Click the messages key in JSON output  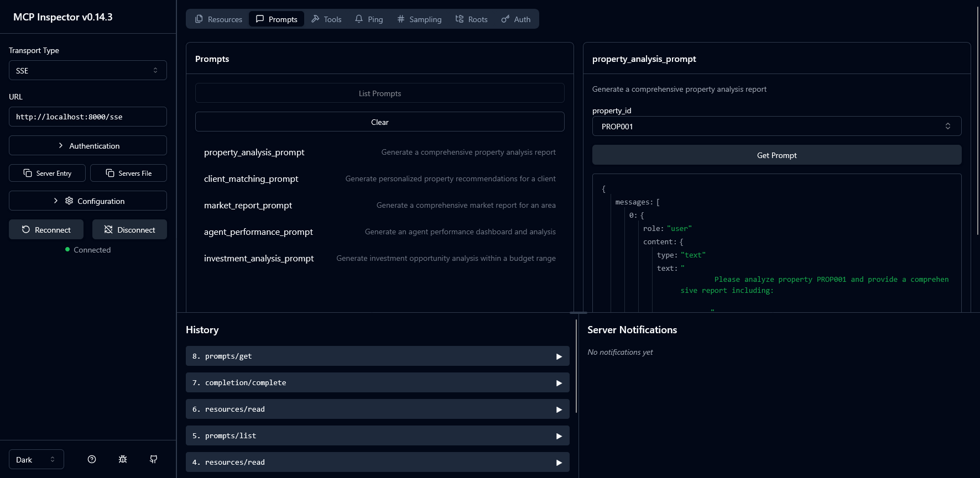pyautogui.click(x=634, y=202)
